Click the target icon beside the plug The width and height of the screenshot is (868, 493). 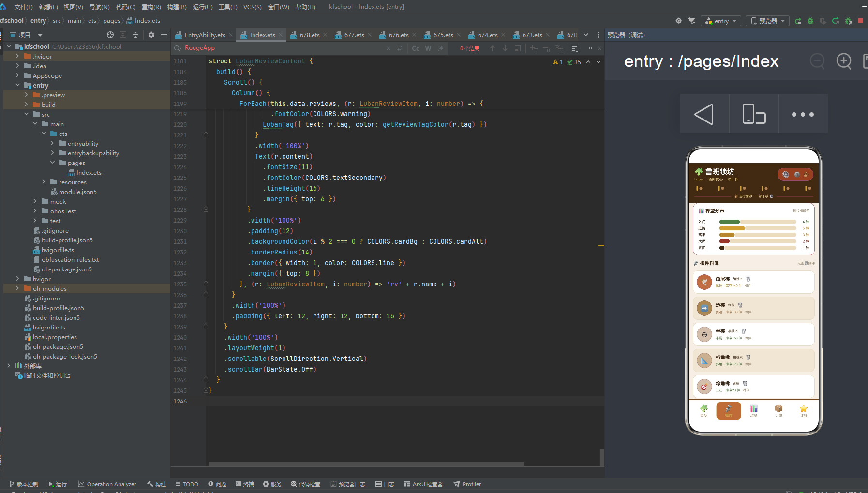(679, 21)
